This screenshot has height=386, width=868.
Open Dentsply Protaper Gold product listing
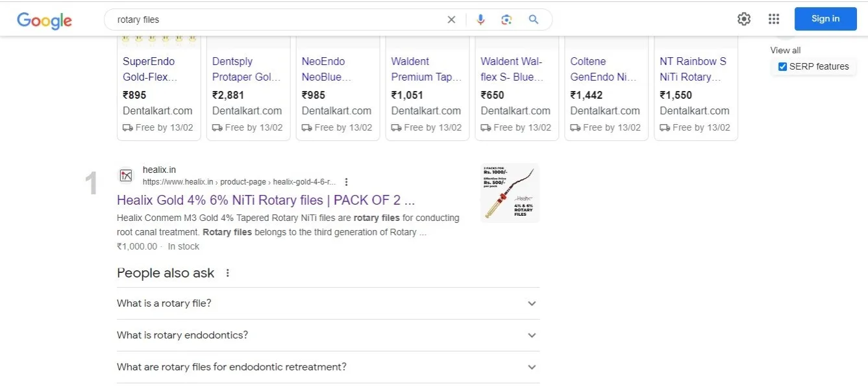(246, 69)
